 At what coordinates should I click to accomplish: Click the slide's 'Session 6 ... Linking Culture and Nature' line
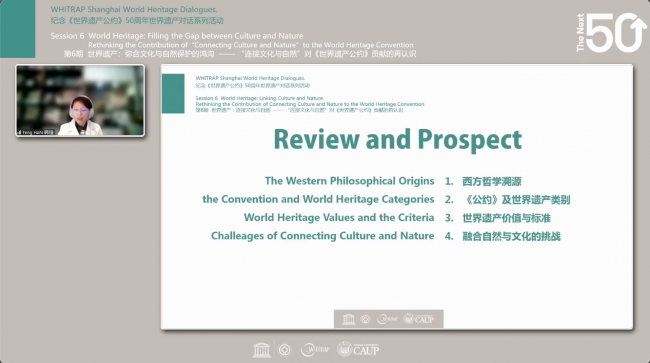pos(260,98)
